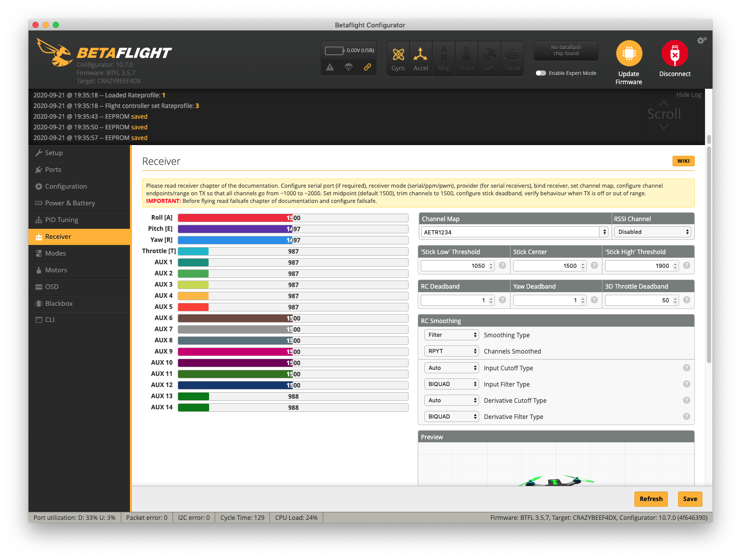Open the Motors tab
This screenshot has width=741, height=560.
tap(79, 270)
